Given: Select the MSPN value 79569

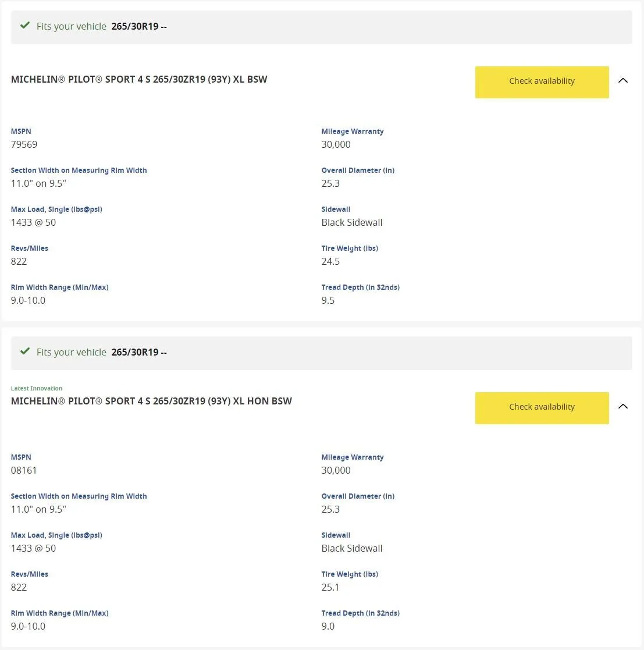Looking at the screenshot, I should [x=24, y=144].
